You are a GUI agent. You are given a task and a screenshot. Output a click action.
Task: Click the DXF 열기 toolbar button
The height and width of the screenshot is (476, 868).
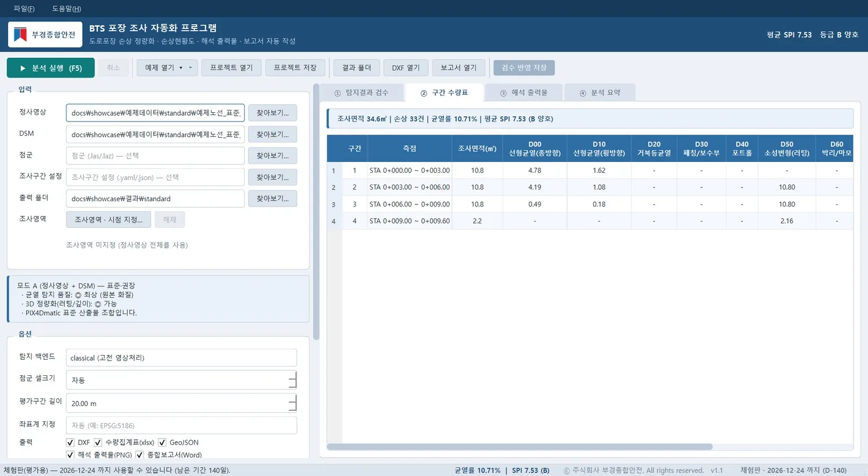tap(406, 68)
